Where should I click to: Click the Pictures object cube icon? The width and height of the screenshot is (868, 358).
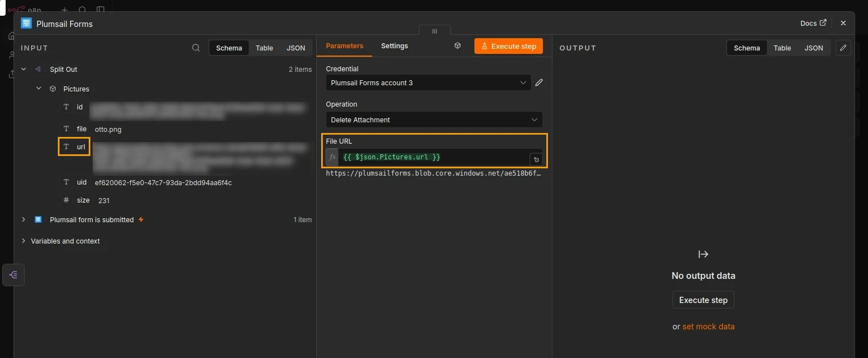click(53, 89)
